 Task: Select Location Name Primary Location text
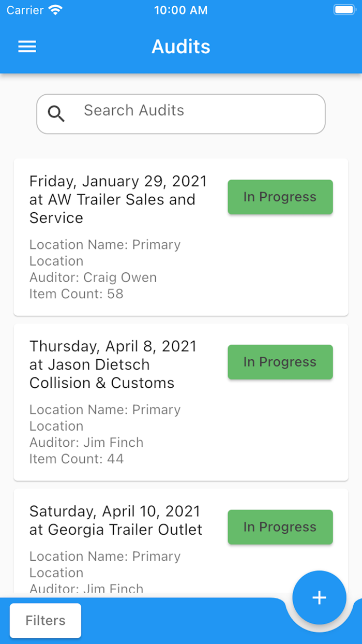105,253
